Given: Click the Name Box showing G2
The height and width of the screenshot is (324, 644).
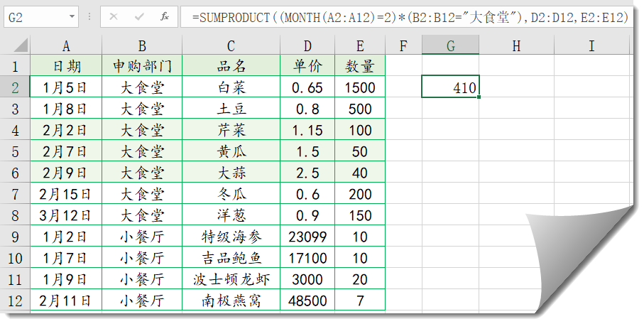Looking at the screenshot, I should (40, 17).
